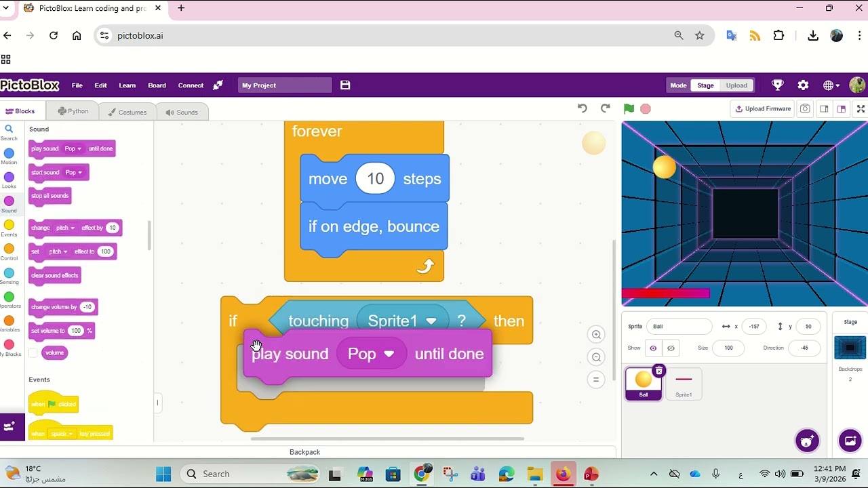Click the stop all sounds block
This screenshot has width=868, height=488.
tap(50, 196)
